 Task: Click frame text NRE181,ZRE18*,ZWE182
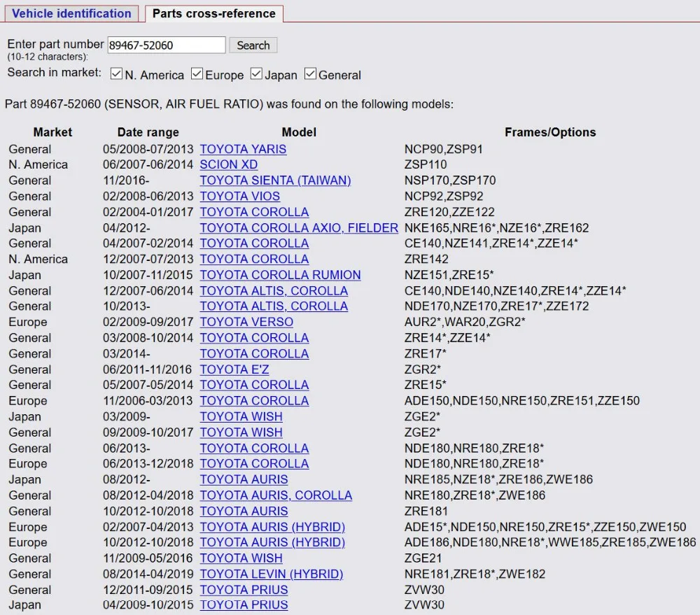coord(475,574)
